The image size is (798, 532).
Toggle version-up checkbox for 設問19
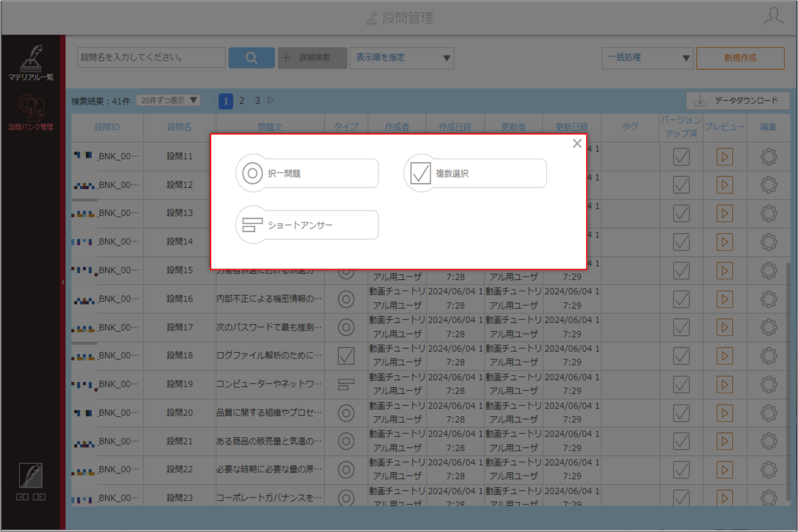tap(681, 385)
